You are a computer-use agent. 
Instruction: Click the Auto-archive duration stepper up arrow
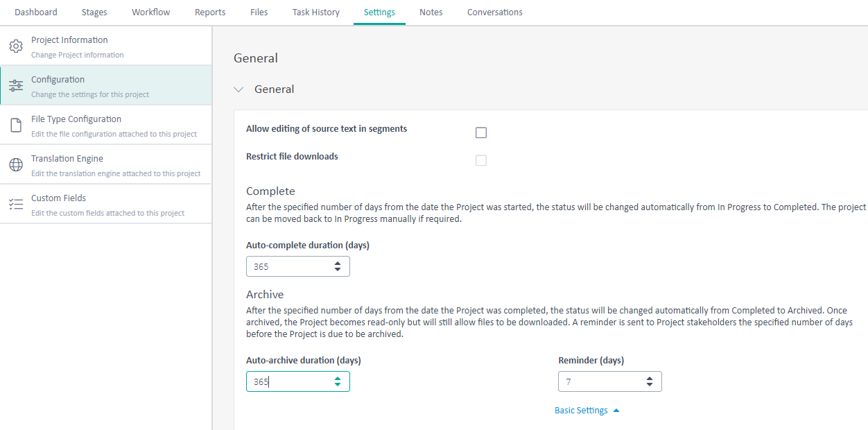[x=339, y=377]
